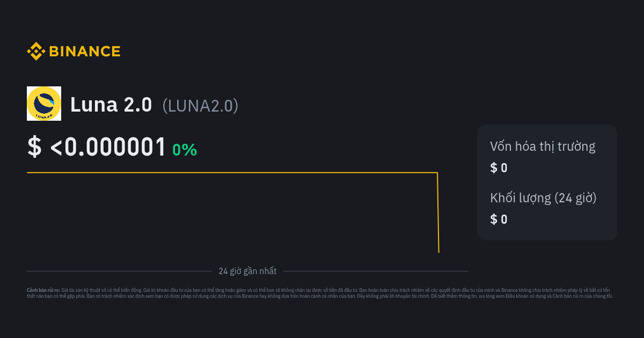644x338 pixels.
Task: Click the (LUNA2.0) ticker symbol
Action: coord(200,106)
